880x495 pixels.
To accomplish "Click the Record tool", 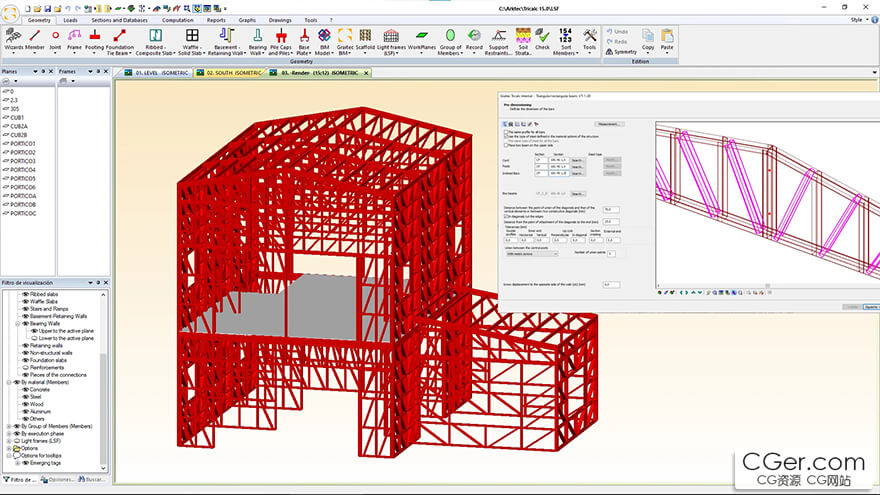I will coord(474,40).
